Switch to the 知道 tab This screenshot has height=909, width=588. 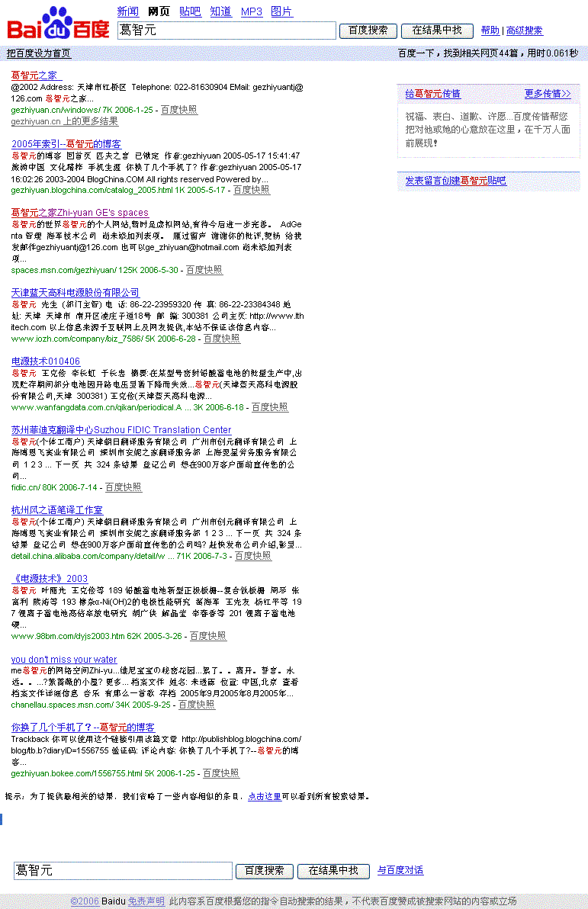click(x=221, y=11)
